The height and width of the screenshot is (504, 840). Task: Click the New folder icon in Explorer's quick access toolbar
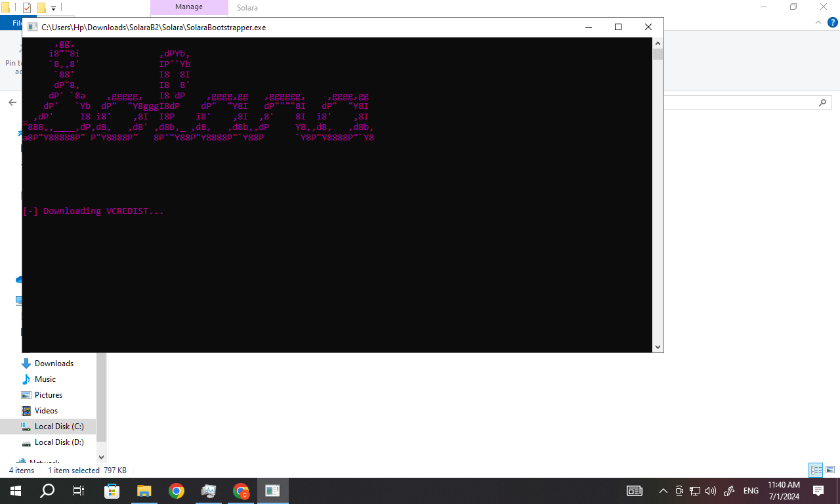click(x=41, y=8)
